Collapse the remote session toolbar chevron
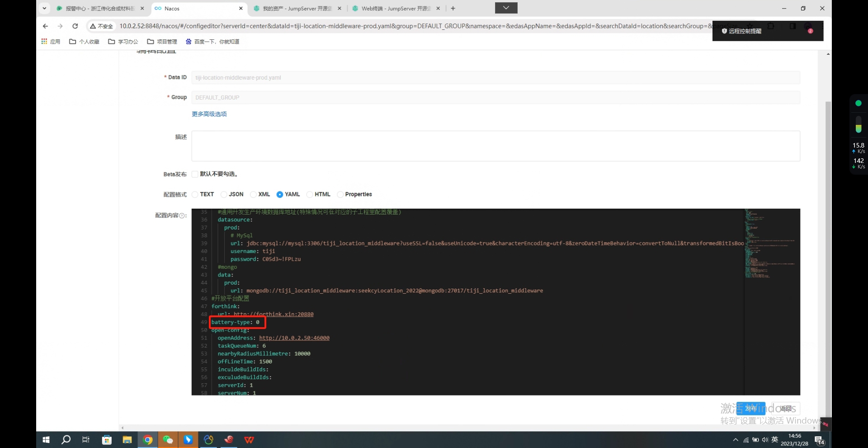This screenshot has height=448, width=868. pyautogui.click(x=506, y=8)
